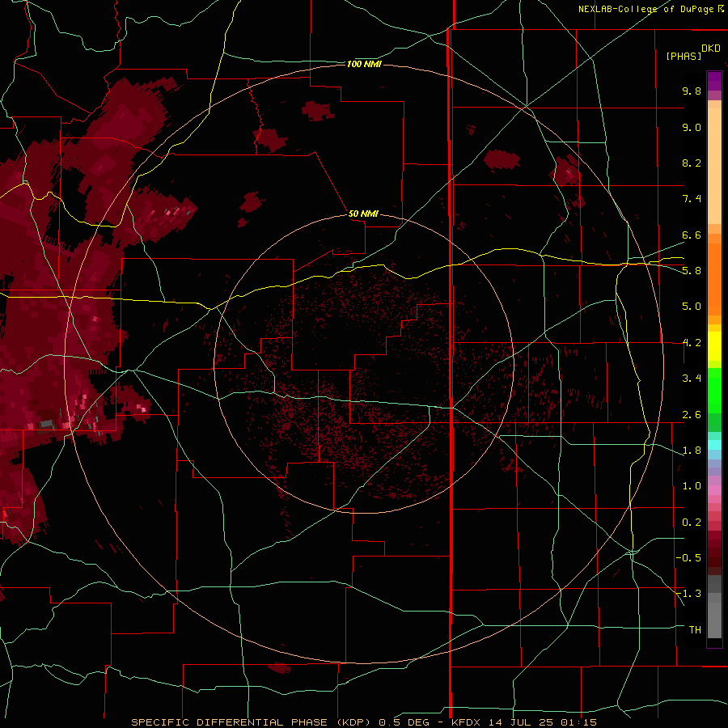Screen dimensions: 728x728
Task: Pick the orange band of the color scale
Action: click(x=714, y=280)
